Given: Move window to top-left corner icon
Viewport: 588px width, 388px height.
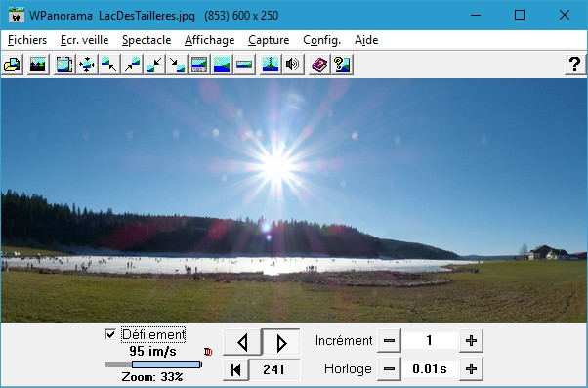Looking at the screenshot, I should point(109,65).
